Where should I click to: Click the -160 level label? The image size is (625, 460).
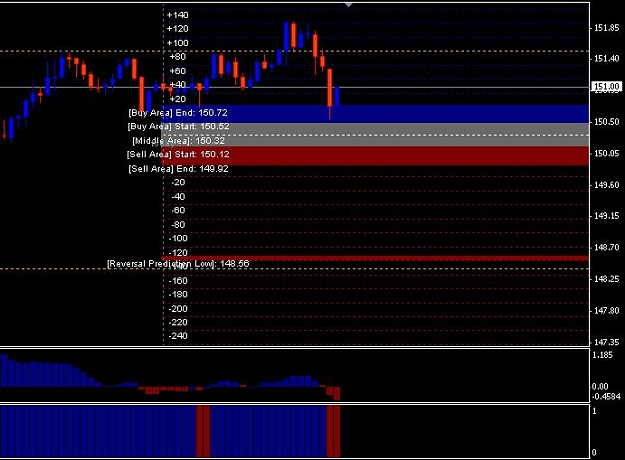coord(178,281)
